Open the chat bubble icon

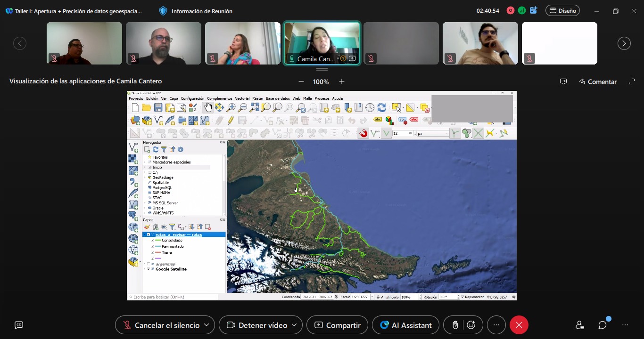click(602, 325)
